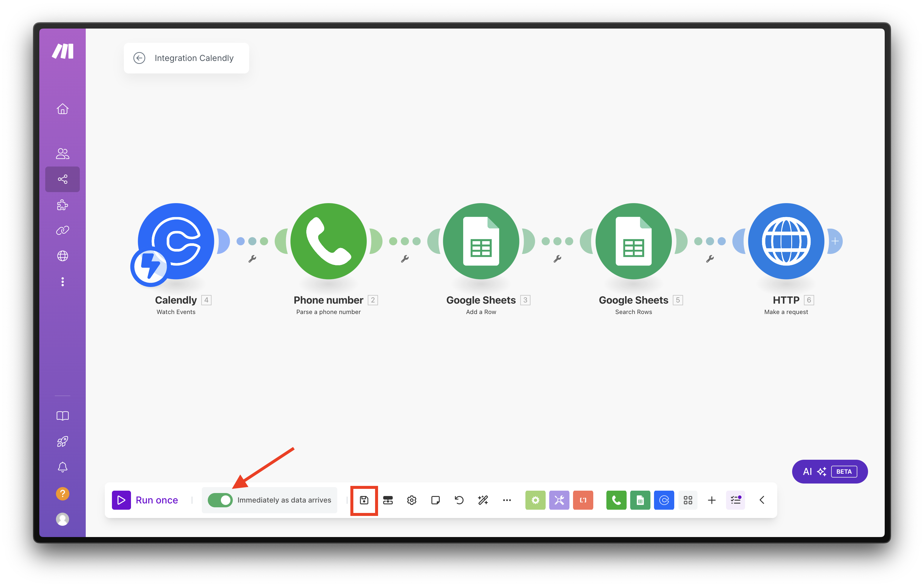Expand sidebar vertical three-dot more menu
This screenshot has width=924, height=587.
click(63, 282)
